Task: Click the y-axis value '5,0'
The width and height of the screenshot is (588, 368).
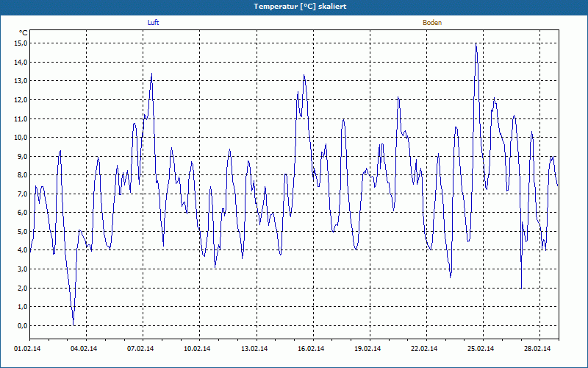Action: tap(22, 231)
